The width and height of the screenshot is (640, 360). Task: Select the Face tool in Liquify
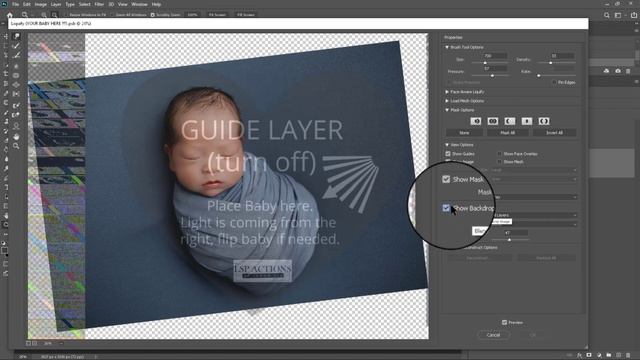[16, 126]
